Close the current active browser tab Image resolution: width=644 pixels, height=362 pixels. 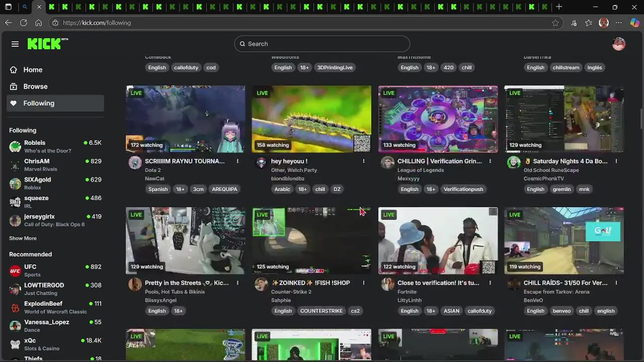[39, 7]
